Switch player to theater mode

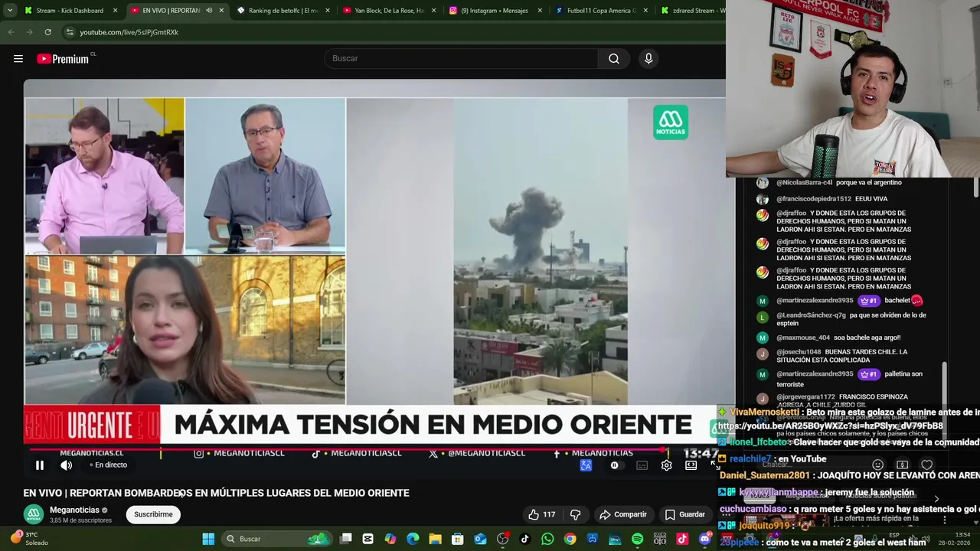coord(691,465)
